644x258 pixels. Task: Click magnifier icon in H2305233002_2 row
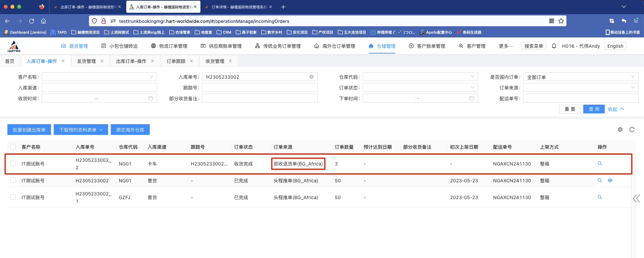600,163
